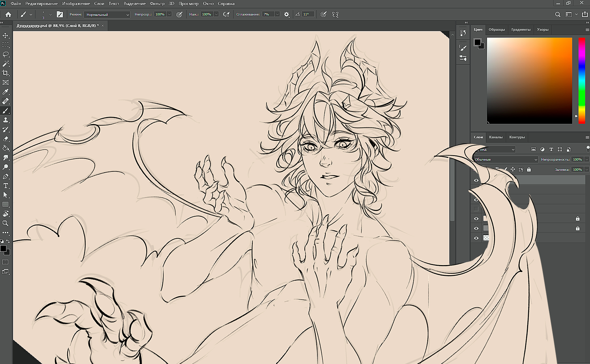Click the rainbow hue slider strip

582,80
